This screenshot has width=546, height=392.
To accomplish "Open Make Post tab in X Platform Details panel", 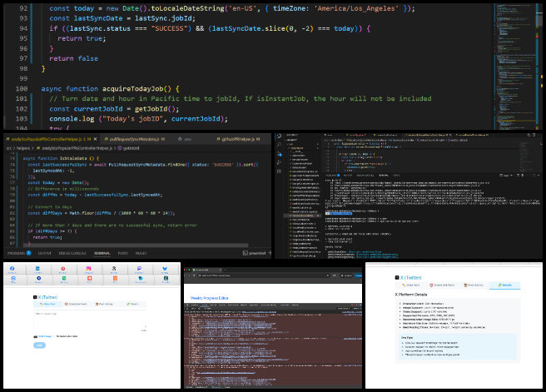I will point(410,285).
